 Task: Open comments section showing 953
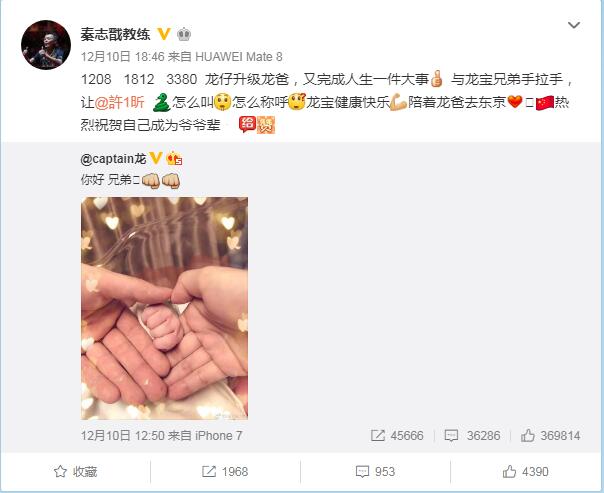coord(375,471)
